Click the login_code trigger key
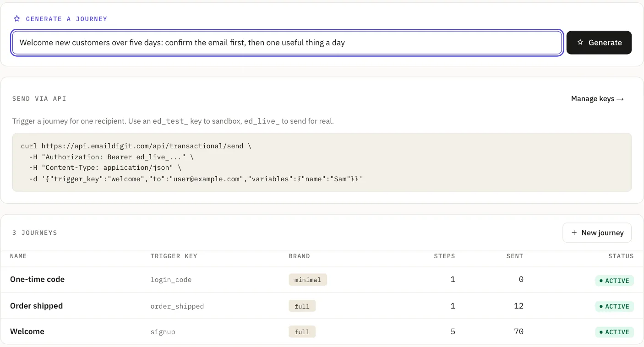The image size is (644, 347). tap(171, 280)
